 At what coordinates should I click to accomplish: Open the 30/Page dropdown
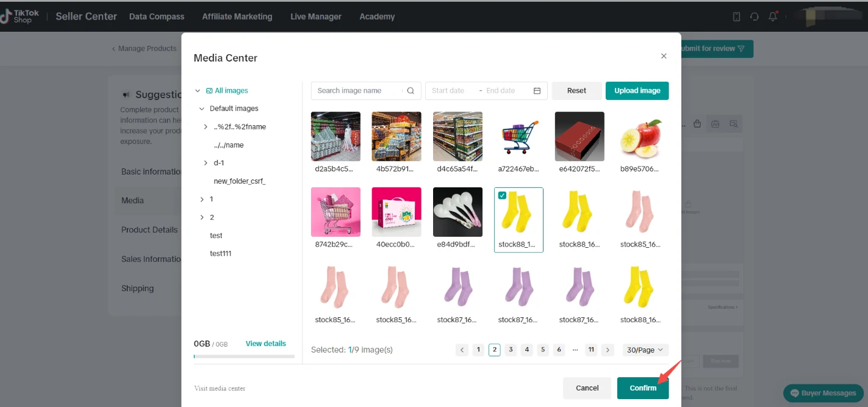click(x=645, y=350)
